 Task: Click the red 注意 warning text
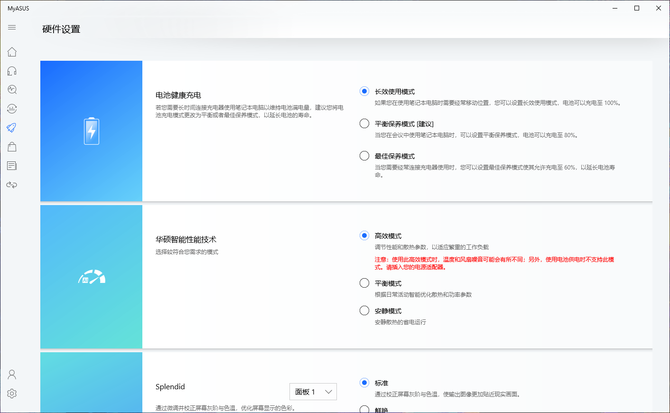(494, 263)
